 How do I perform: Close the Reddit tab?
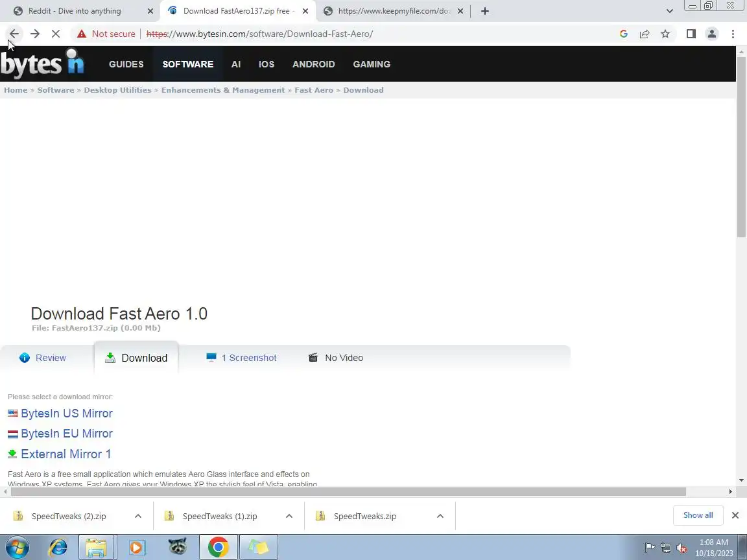point(150,11)
